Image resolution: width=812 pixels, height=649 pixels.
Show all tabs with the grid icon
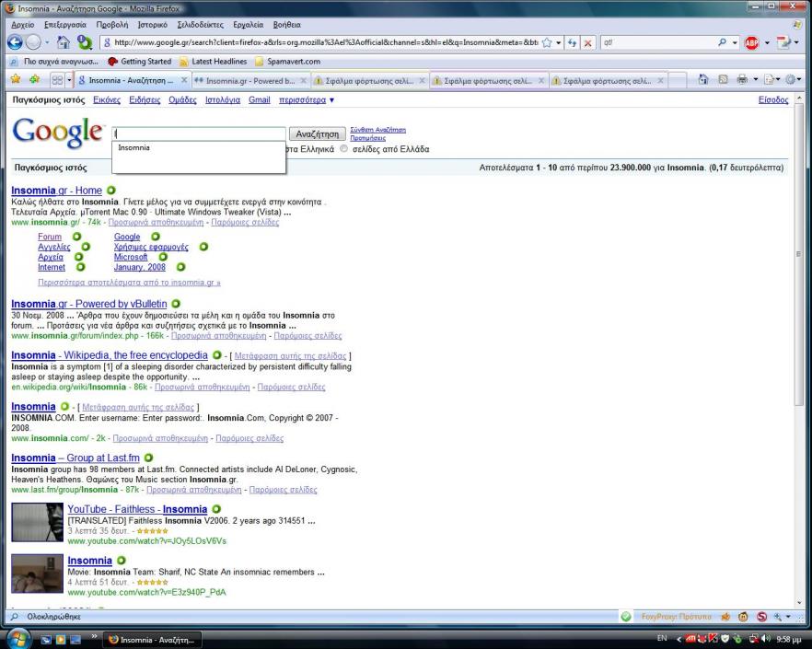[x=57, y=80]
